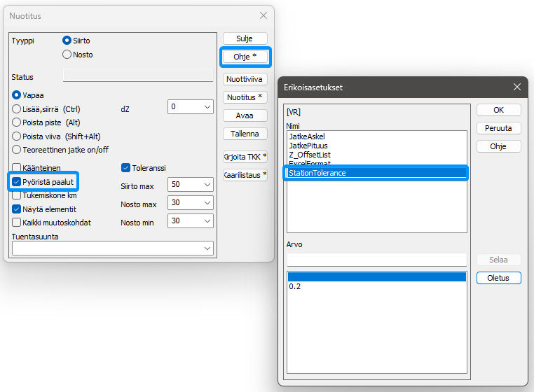
Task: Choose Poista piste (Alt) mode
Action: (x=17, y=122)
